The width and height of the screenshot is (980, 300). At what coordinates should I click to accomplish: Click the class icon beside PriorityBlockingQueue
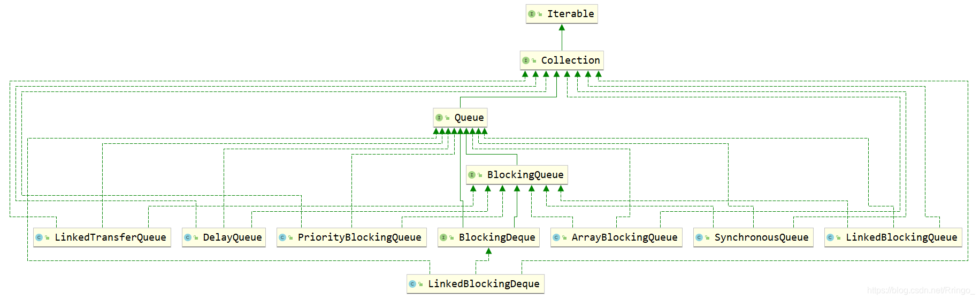coord(282,237)
